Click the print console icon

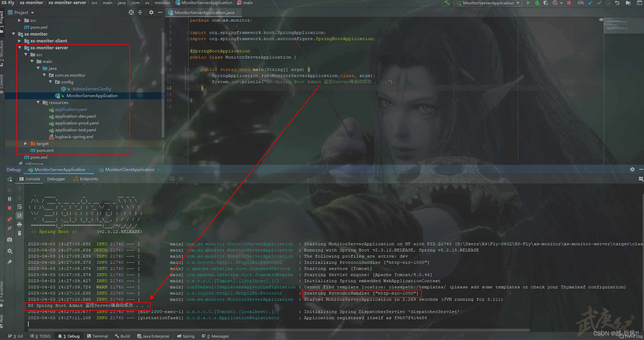pyautogui.click(x=19, y=225)
